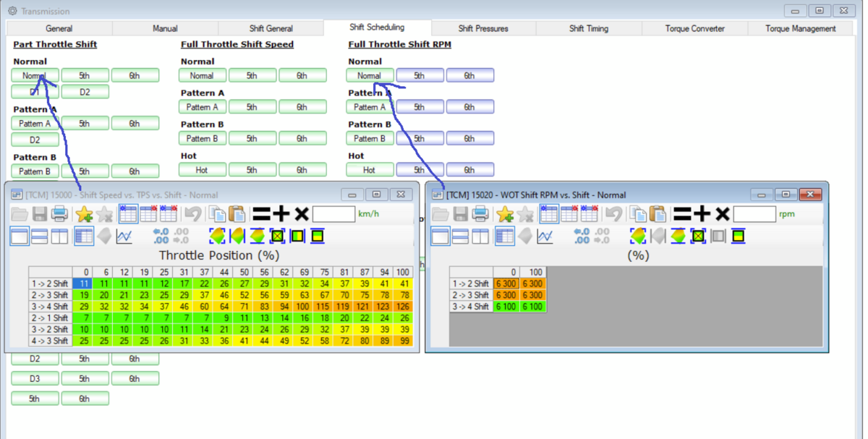Open line graph view in Shift Speed window
This screenshot has width=868, height=439.
click(x=124, y=236)
